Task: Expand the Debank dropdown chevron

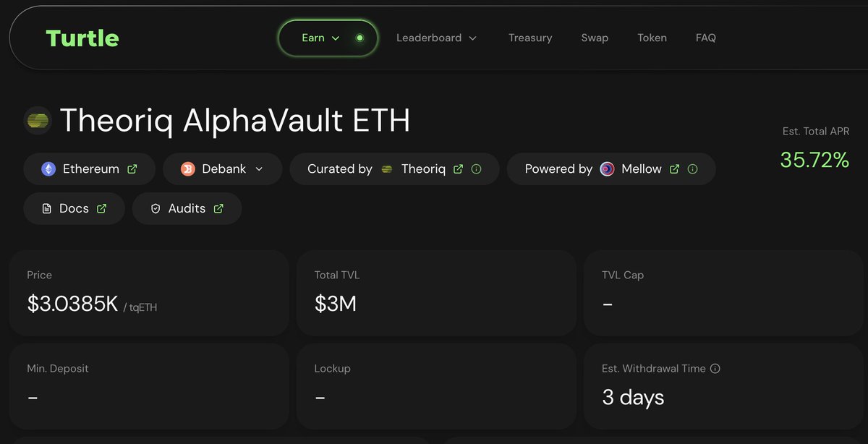Action: coord(259,169)
